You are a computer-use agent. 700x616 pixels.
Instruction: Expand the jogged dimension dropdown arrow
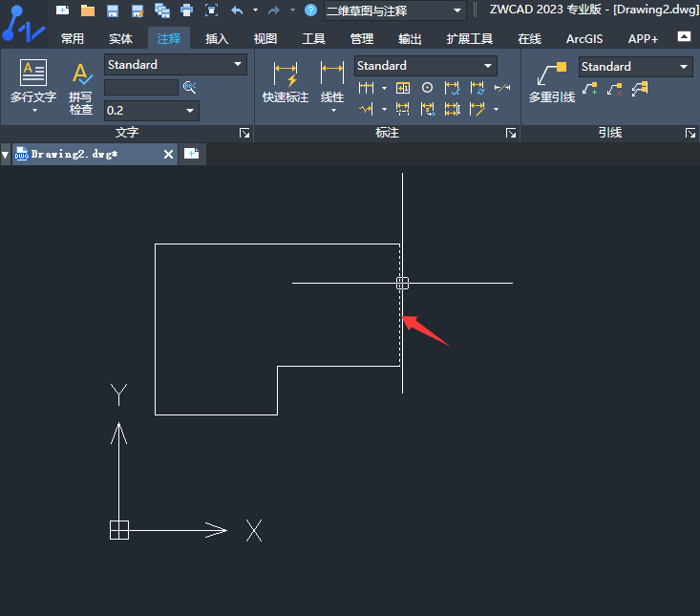click(x=384, y=110)
